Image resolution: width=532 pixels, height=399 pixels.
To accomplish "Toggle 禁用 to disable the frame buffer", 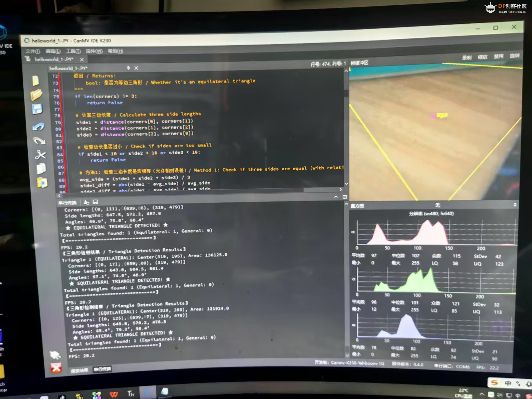I will (498, 56).
